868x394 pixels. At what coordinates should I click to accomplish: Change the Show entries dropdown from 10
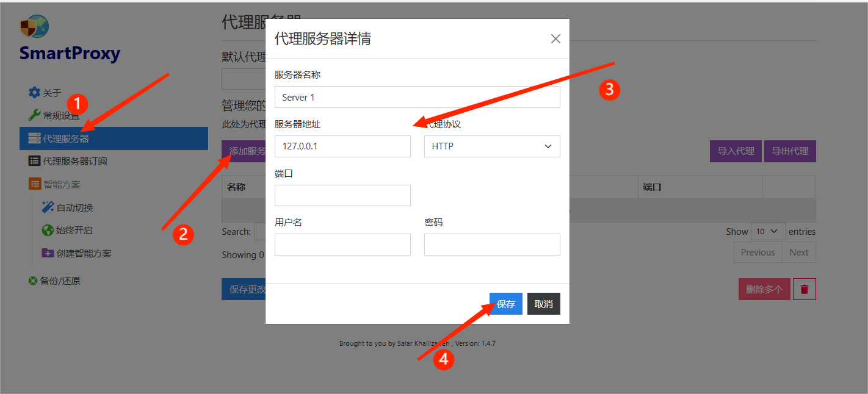point(768,231)
